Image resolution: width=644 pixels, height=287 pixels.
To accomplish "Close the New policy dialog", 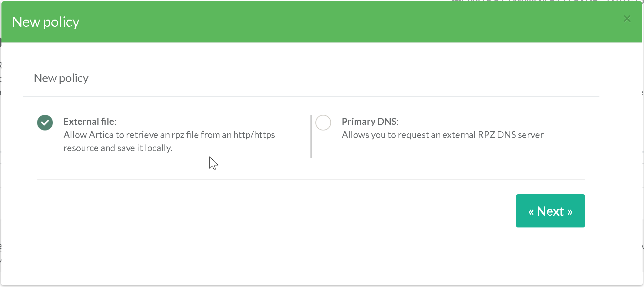I will (627, 19).
